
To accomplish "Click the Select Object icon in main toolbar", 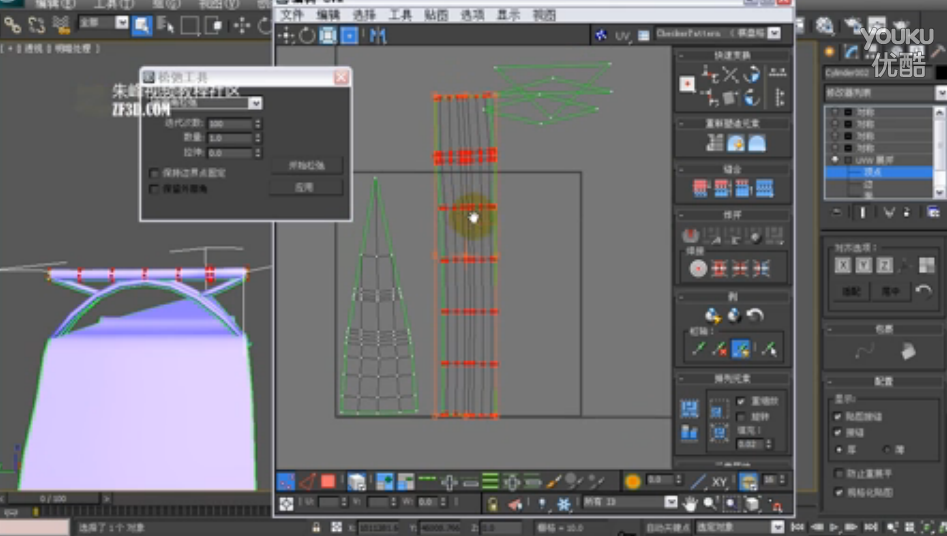I will tap(141, 25).
